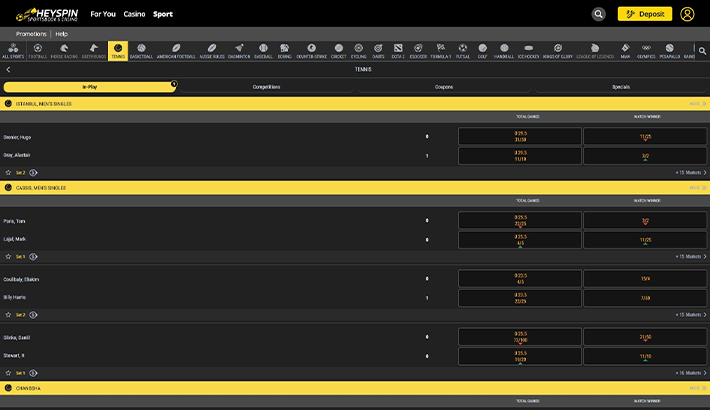Select the All Sports icon

coord(13,50)
